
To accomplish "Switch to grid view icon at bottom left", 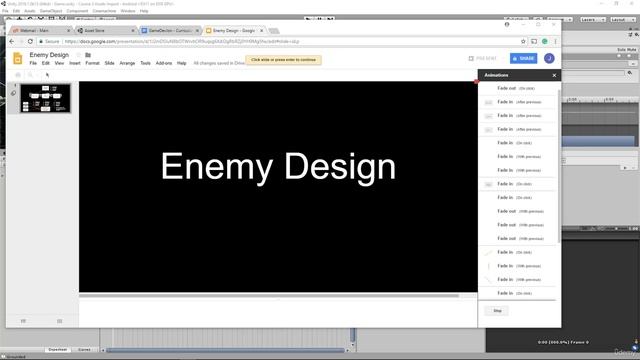I will [x=60, y=321].
